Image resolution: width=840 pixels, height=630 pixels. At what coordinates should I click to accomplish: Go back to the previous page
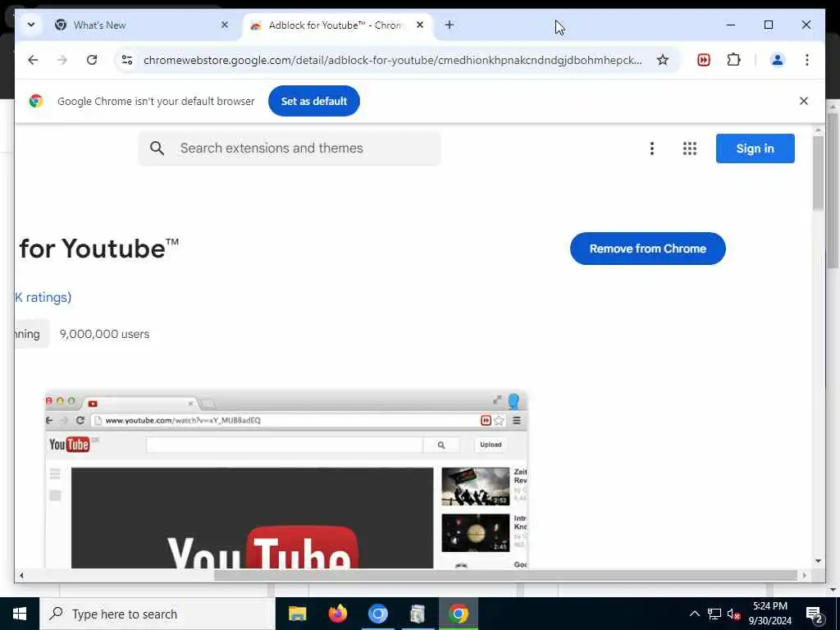tap(33, 59)
